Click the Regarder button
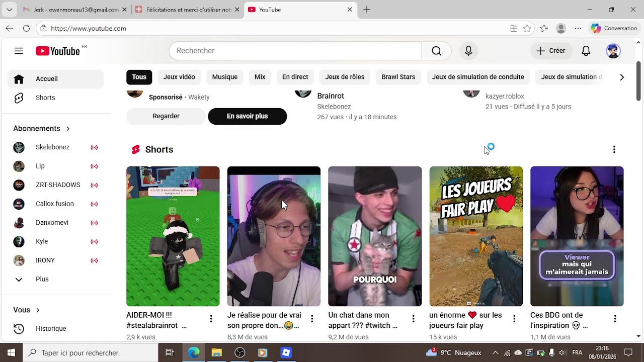The width and height of the screenshot is (644, 362). coord(166,116)
